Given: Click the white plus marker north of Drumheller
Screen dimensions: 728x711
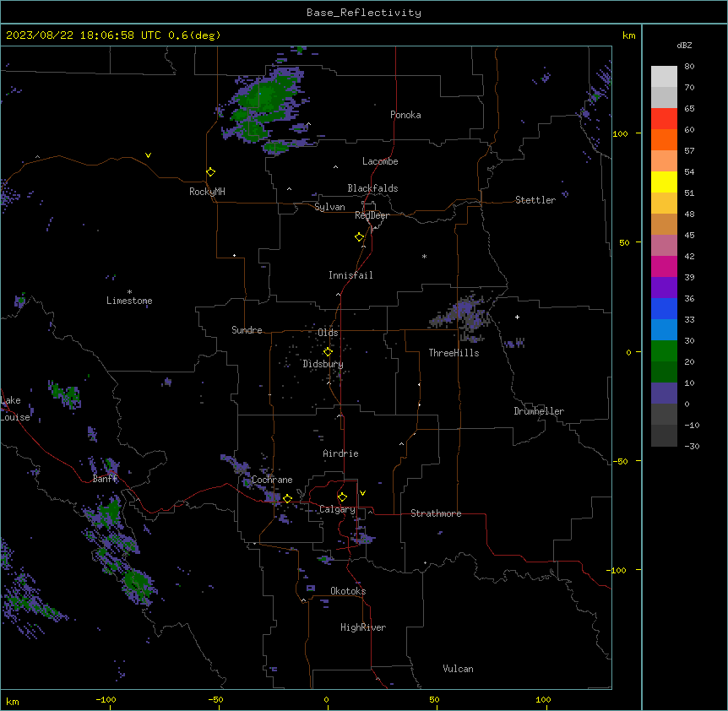Looking at the screenshot, I should click(x=517, y=317).
